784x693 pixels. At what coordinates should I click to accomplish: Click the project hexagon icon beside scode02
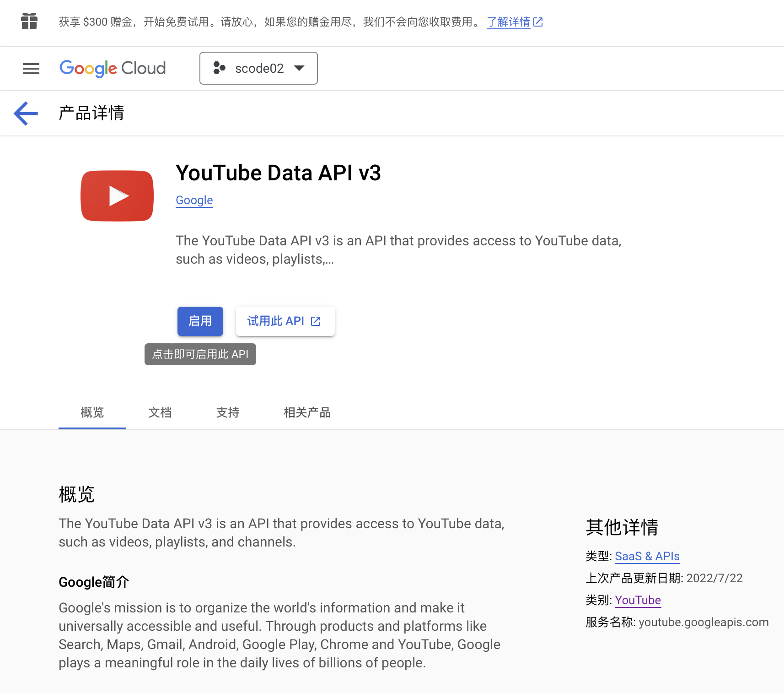coord(219,68)
